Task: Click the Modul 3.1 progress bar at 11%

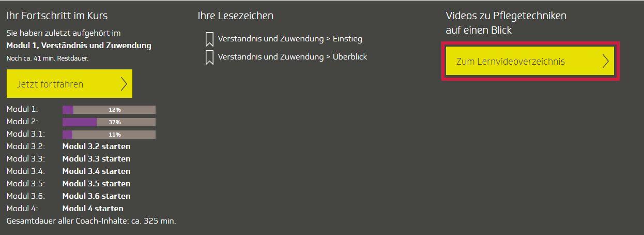Action: (x=109, y=135)
